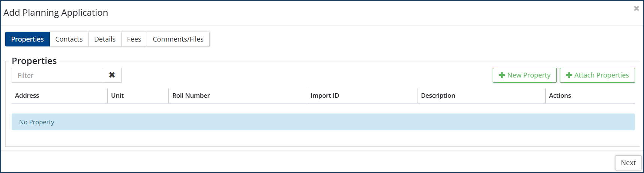Click the Description column header
This screenshot has width=644, height=173.
(x=438, y=95)
